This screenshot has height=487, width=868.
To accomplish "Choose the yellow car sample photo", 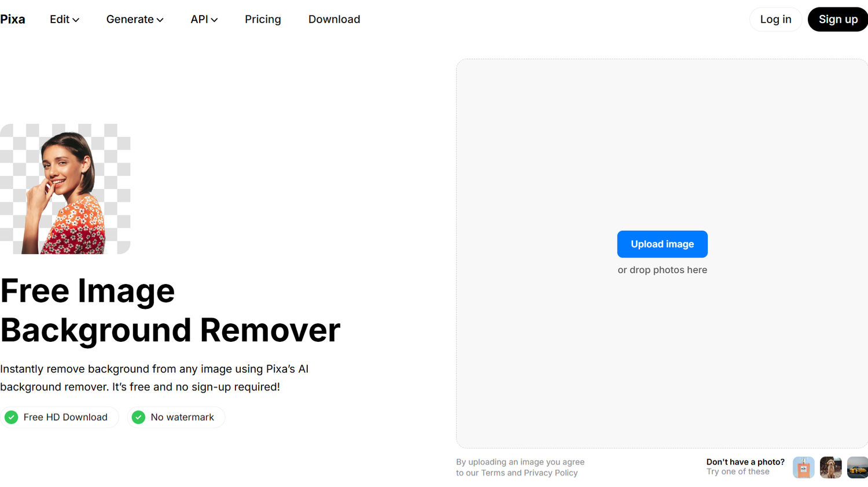I will pyautogui.click(x=857, y=467).
